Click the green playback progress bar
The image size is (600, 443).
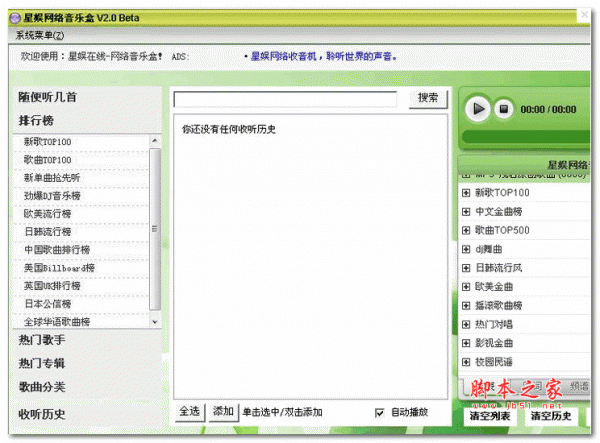coord(526,137)
